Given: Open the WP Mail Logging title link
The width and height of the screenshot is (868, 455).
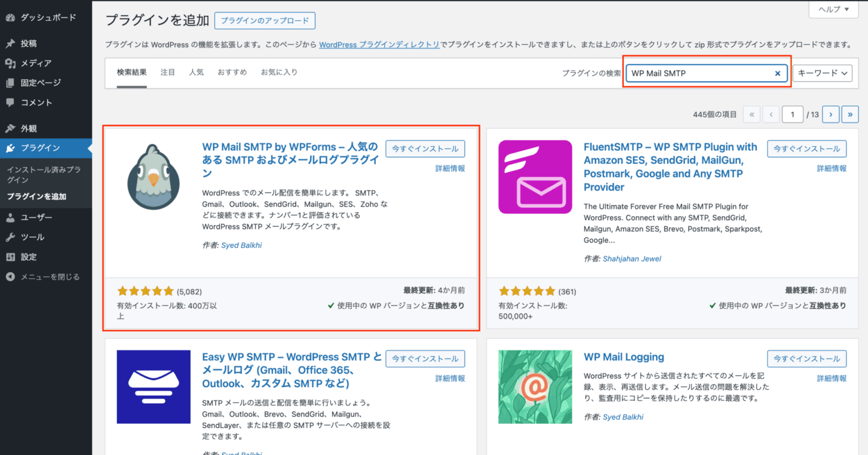Looking at the screenshot, I should pos(624,357).
